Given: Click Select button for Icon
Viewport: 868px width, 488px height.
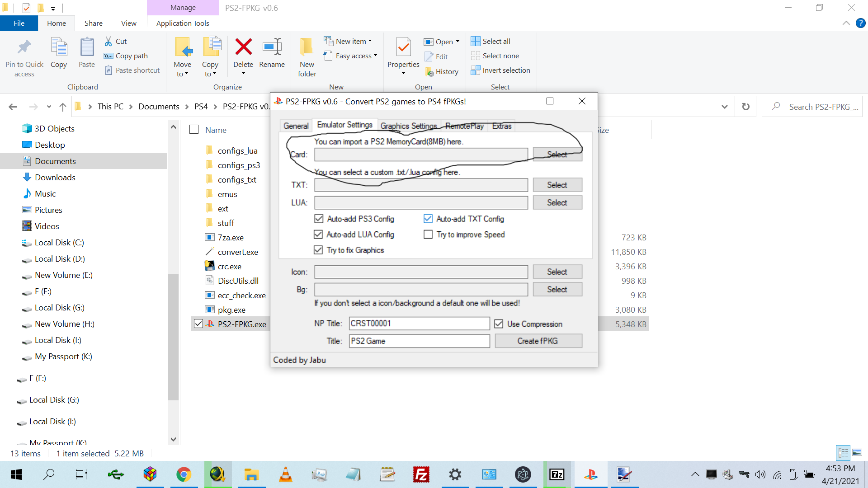Looking at the screenshot, I should [557, 272].
